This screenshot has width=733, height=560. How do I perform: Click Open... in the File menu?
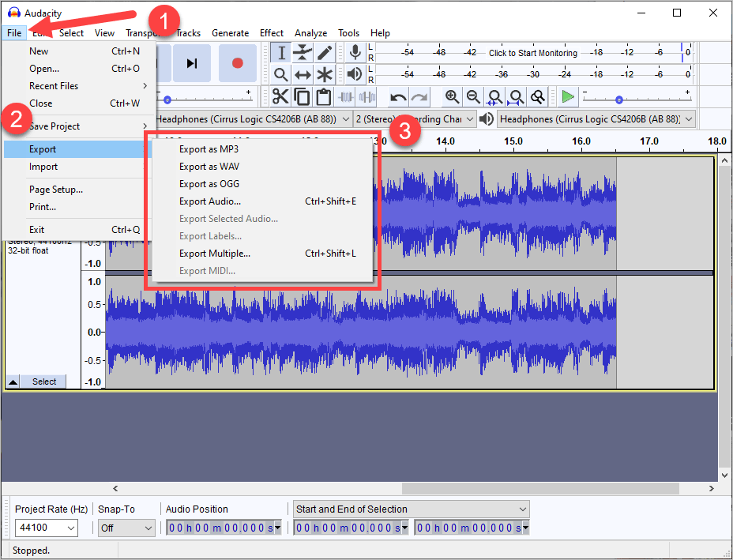point(80,69)
